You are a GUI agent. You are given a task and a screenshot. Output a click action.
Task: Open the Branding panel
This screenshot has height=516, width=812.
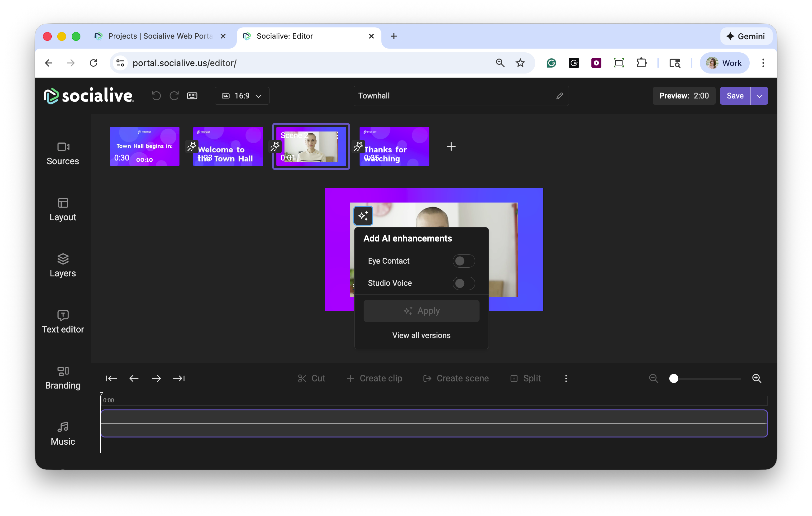pyautogui.click(x=63, y=378)
